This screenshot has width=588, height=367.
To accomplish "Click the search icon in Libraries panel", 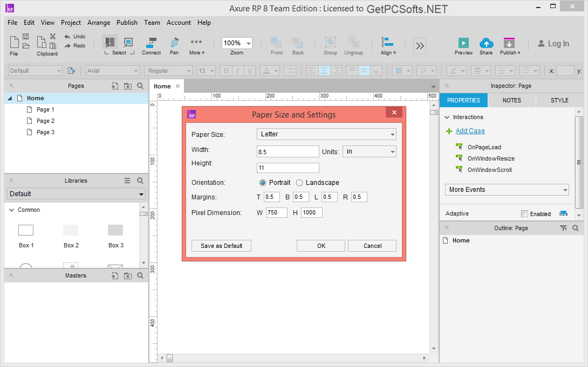I will tap(140, 181).
